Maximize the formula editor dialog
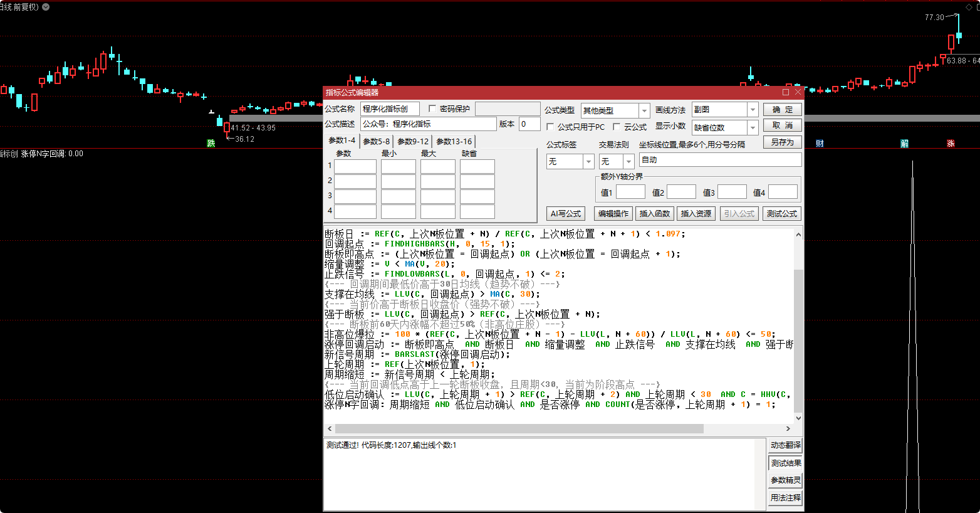 pyautogui.click(x=786, y=92)
